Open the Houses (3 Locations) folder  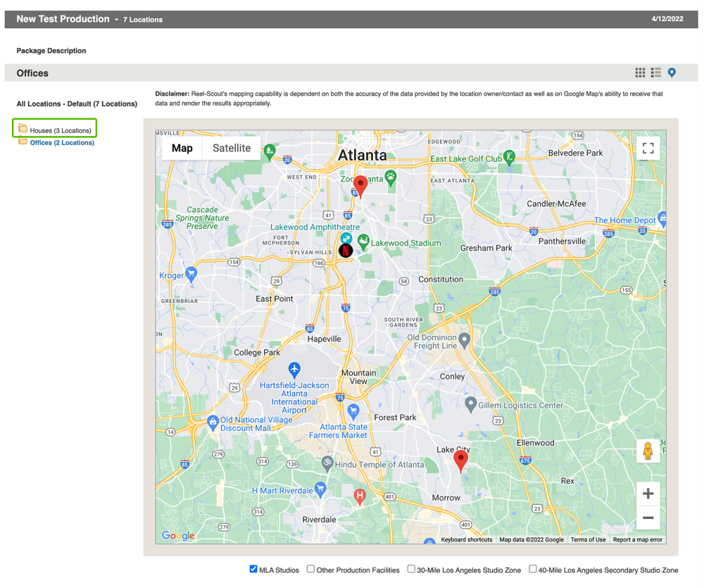[x=61, y=130]
